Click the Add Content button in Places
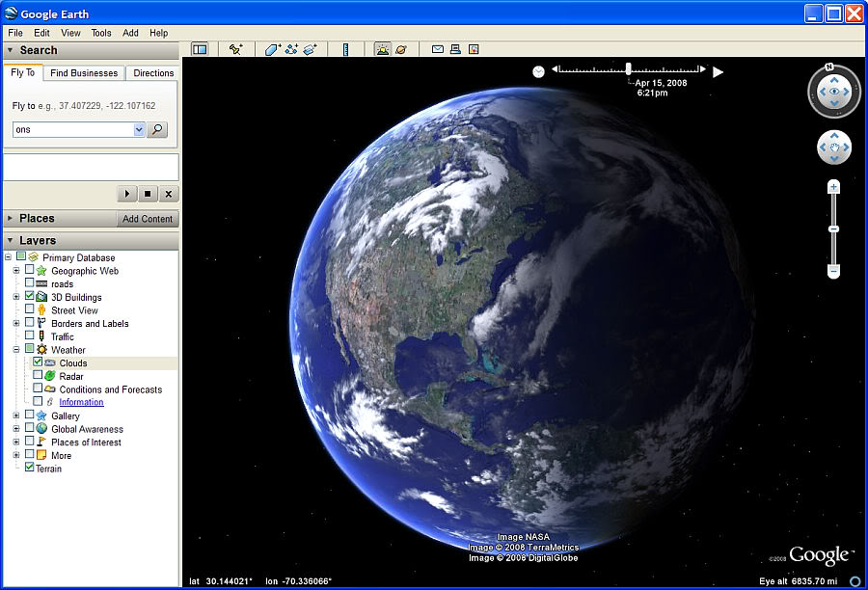The height and width of the screenshot is (590, 868). (148, 219)
